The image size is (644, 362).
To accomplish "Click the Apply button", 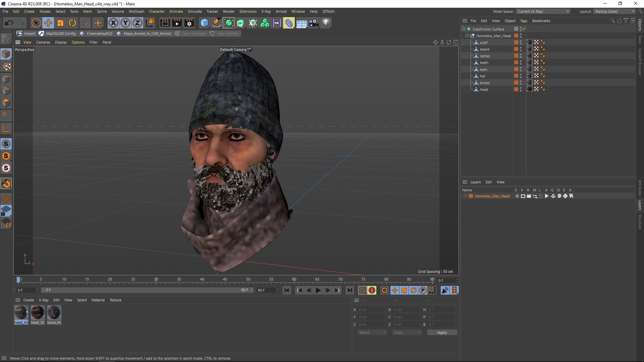I will [x=442, y=333].
